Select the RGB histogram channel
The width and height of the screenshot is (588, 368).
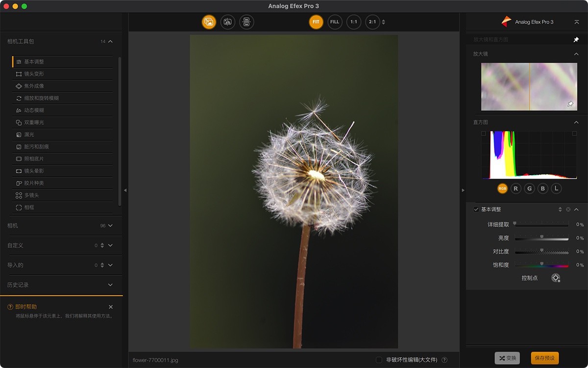(x=502, y=188)
